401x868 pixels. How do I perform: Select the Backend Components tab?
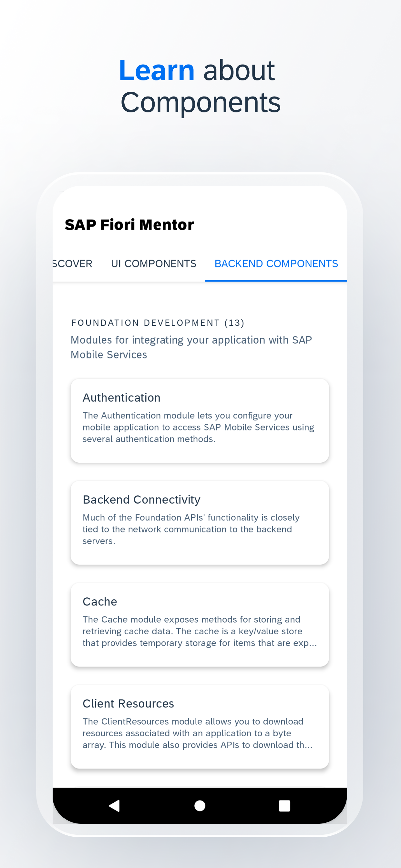pos(276,263)
